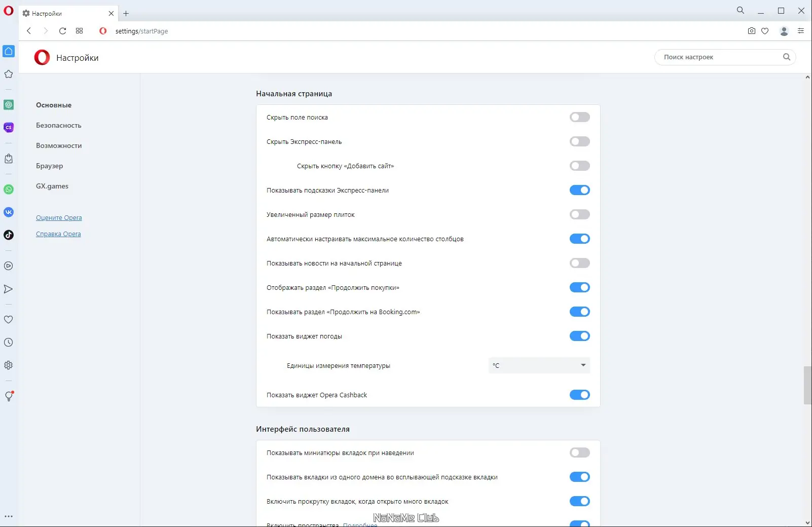This screenshot has height=527, width=812.
Task: Open WhatsApp messenger in sidebar
Action: (9, 190)
